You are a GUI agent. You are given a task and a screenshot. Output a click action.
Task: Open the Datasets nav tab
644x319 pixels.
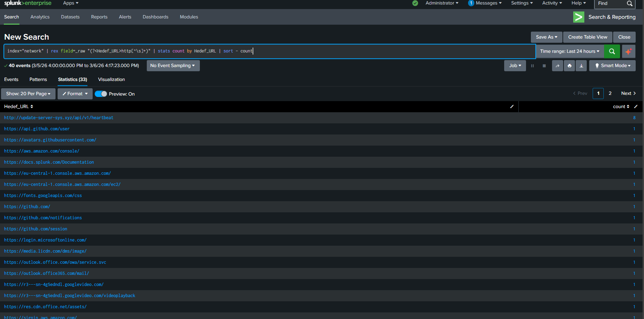70,17
